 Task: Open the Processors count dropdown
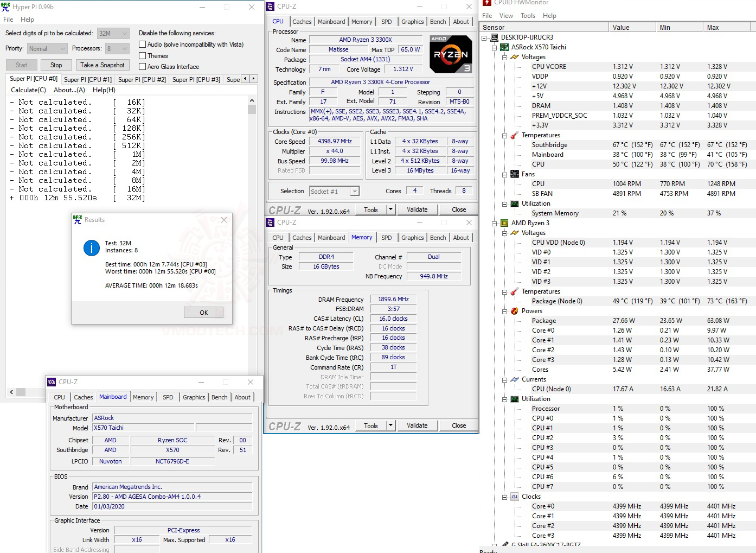(x=117, y=49)
